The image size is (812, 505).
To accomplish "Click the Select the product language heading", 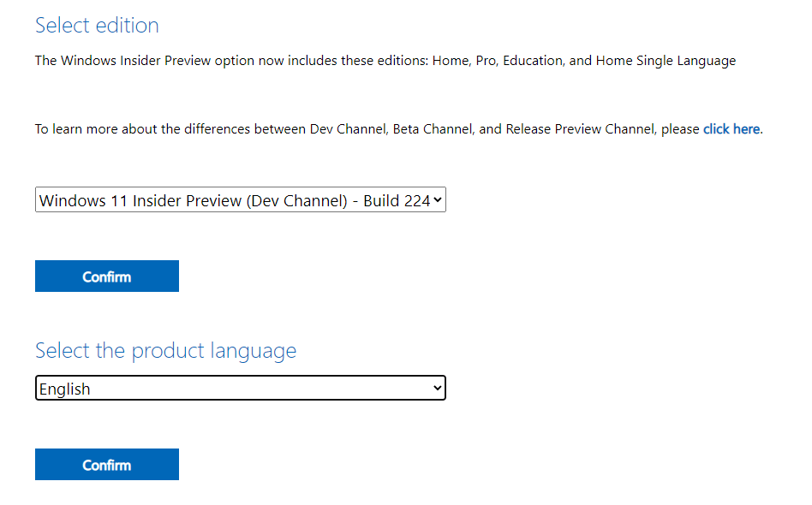I will pos(165,350).
